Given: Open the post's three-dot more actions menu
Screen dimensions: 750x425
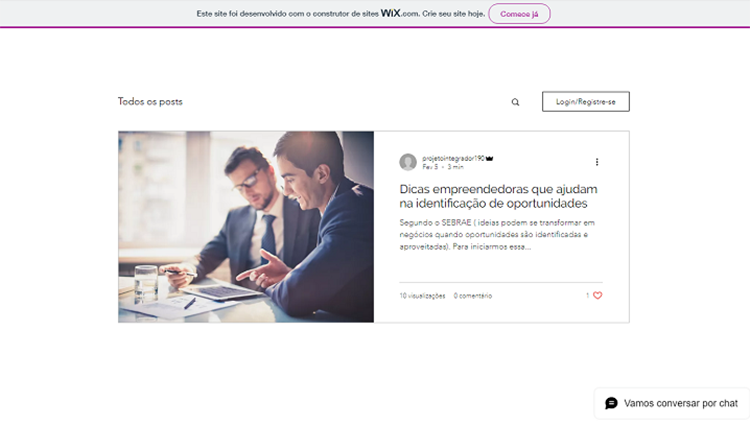Looking at the screenshot, I should coord(596,162).
